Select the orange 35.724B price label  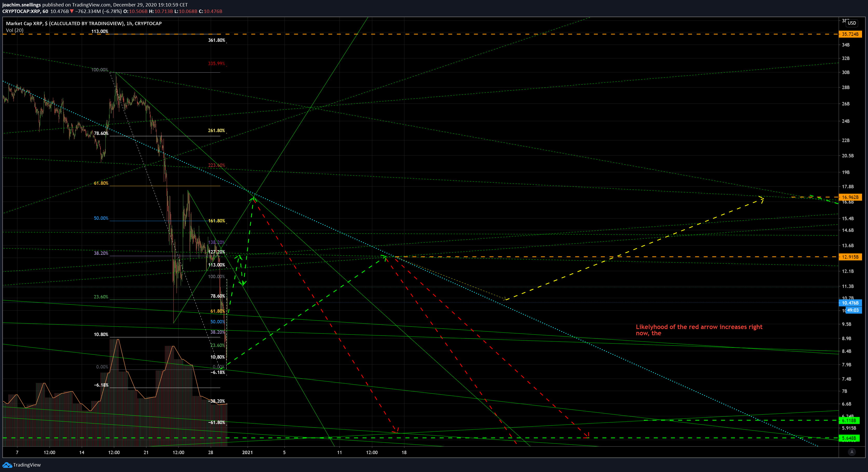tap(850, 34)
